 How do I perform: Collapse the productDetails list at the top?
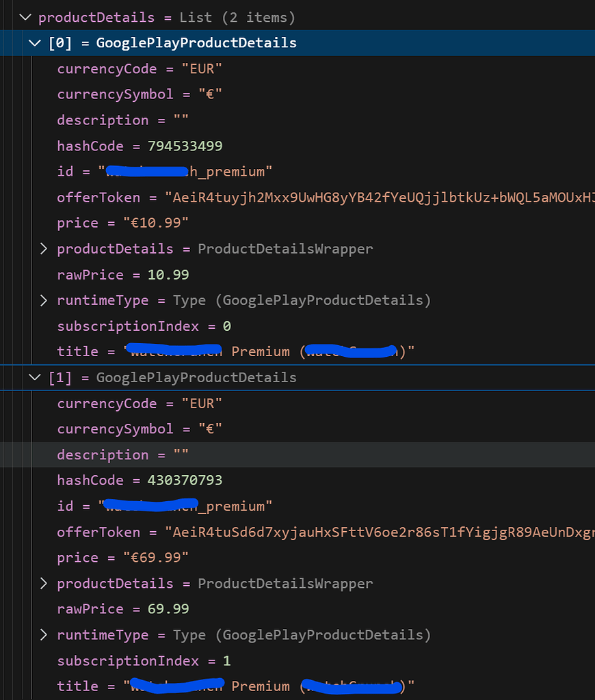click(25, 17)
